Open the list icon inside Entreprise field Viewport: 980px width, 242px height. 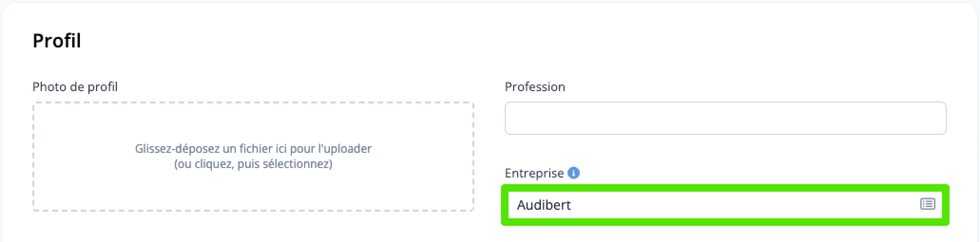(927, 204)
